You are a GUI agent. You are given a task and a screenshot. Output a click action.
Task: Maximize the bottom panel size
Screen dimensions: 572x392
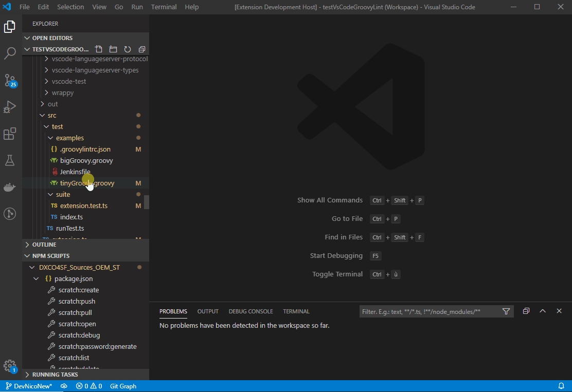click(x=542, y=311)
